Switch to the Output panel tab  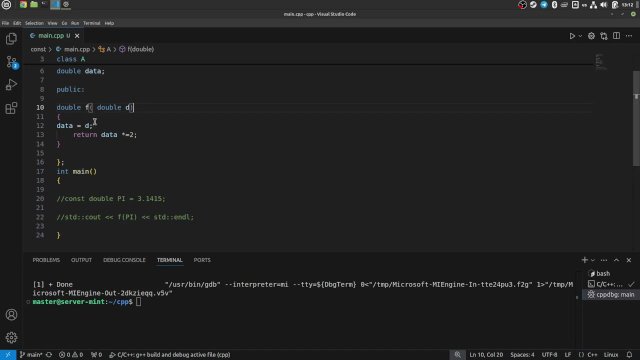click(x=81, y=260)
